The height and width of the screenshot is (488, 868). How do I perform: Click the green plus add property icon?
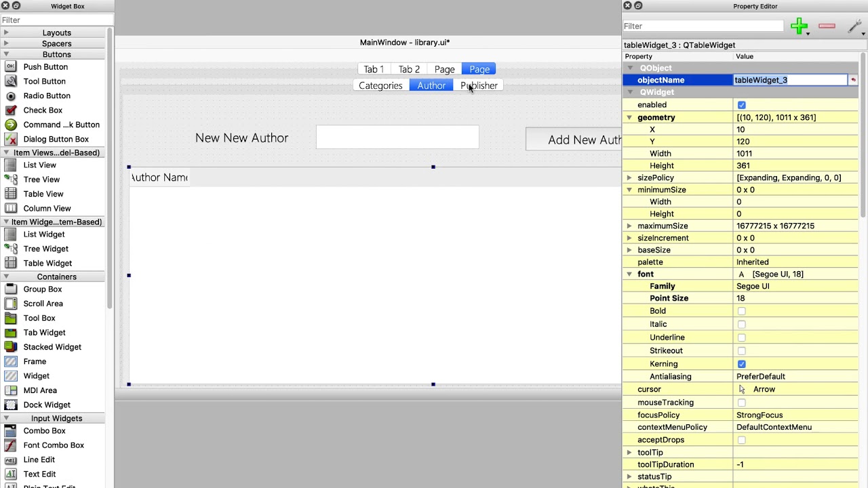pos(799,26)
